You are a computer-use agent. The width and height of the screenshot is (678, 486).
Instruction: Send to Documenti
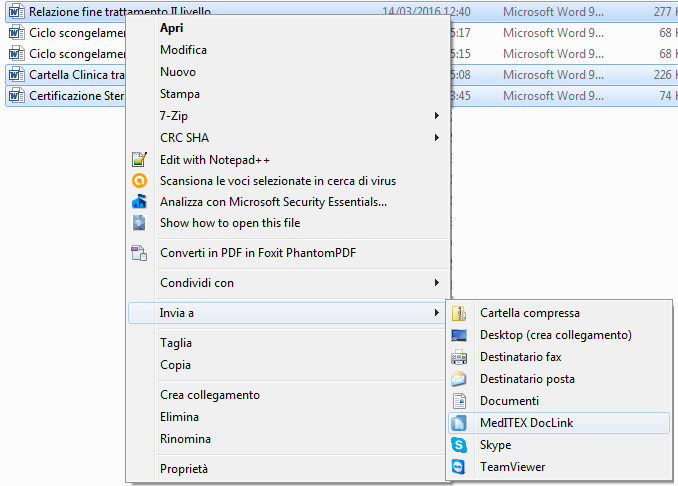tap(509, 401)
